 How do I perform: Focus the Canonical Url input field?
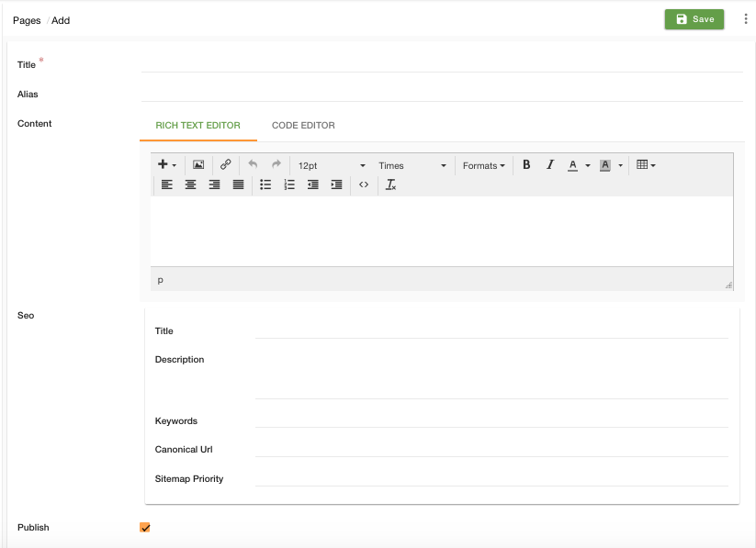point(491,448)
